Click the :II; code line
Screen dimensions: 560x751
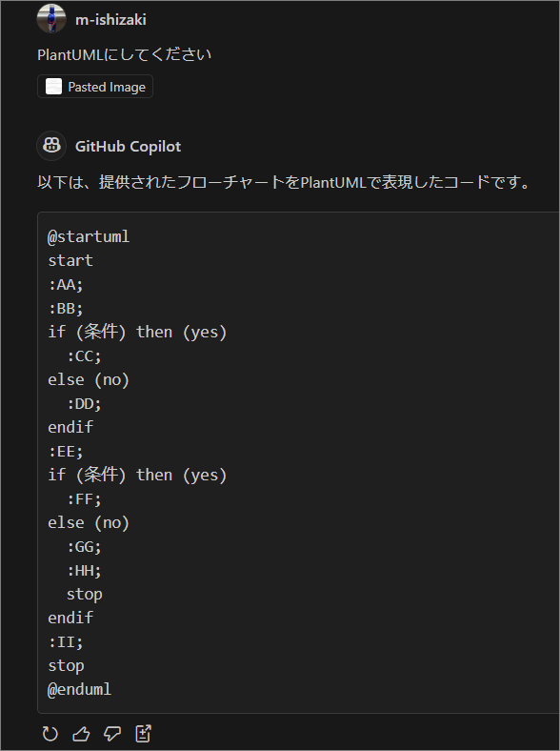tap(66, 642)
